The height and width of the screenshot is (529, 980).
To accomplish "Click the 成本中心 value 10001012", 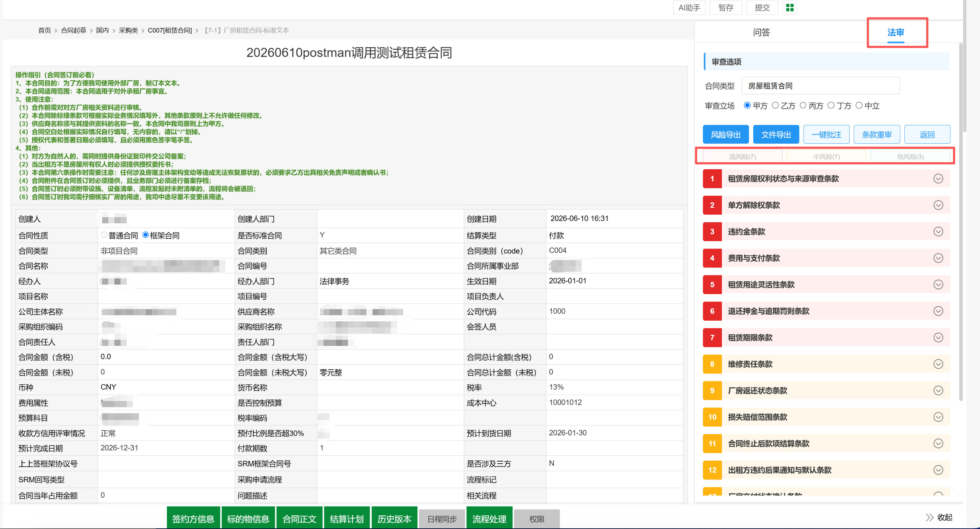I will [565, 402].
